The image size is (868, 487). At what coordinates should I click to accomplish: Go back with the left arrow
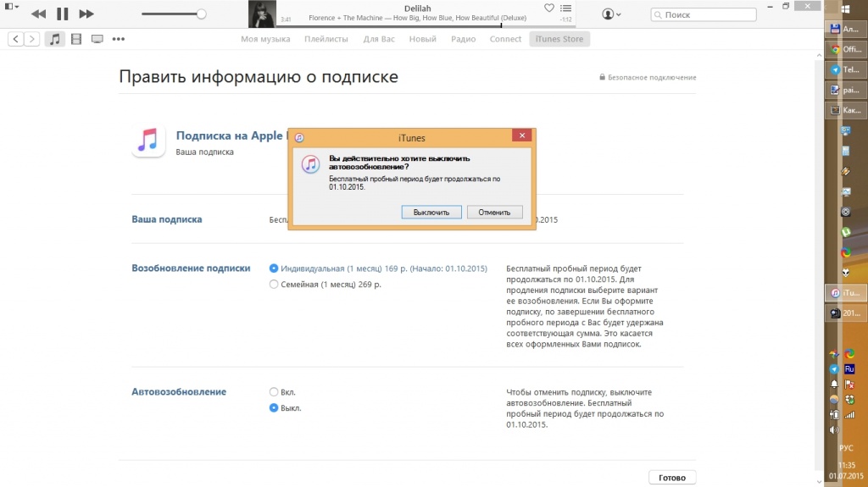point(15,39)
